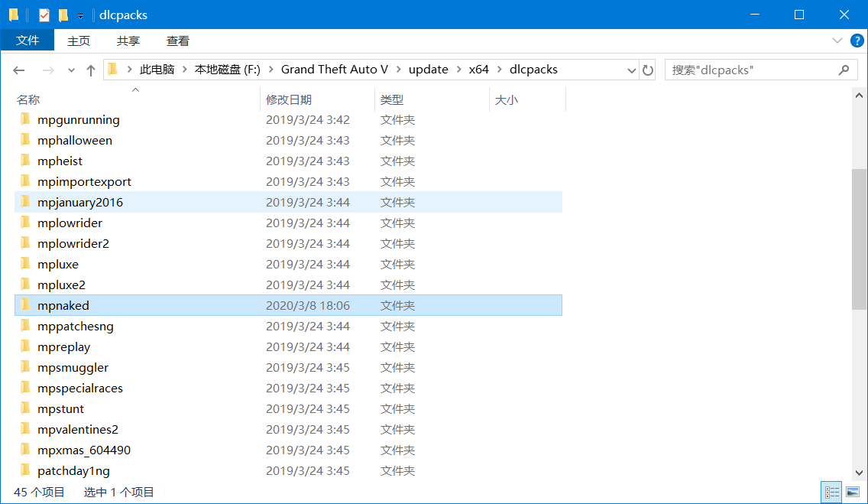
Task: Select folder named mpxmas_604490
Action: coord(84,450)
